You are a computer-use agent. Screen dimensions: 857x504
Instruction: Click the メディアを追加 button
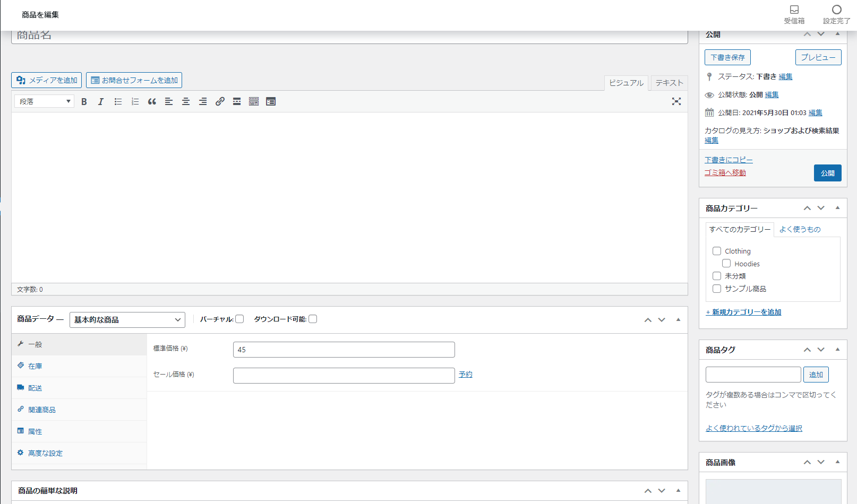(47, 80)
